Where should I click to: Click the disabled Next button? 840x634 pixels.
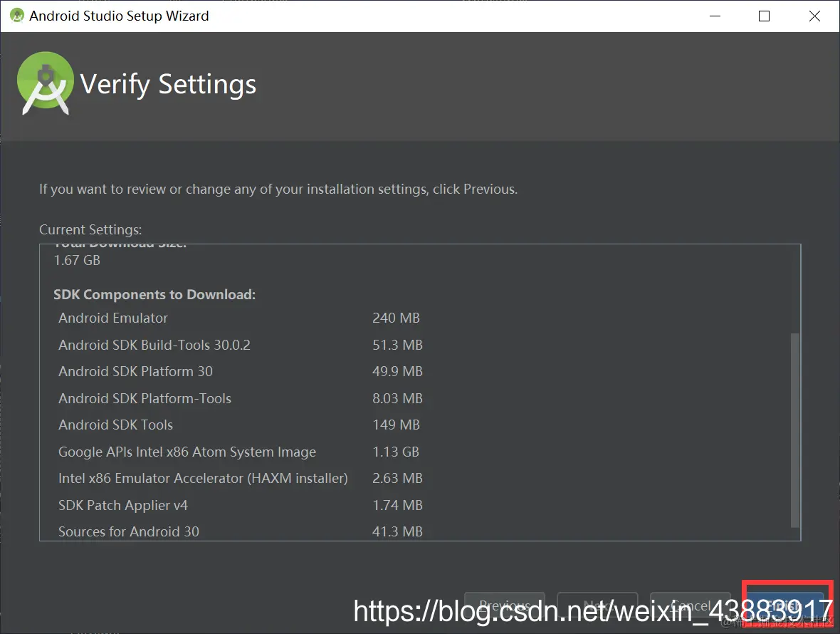click(597, 606)
